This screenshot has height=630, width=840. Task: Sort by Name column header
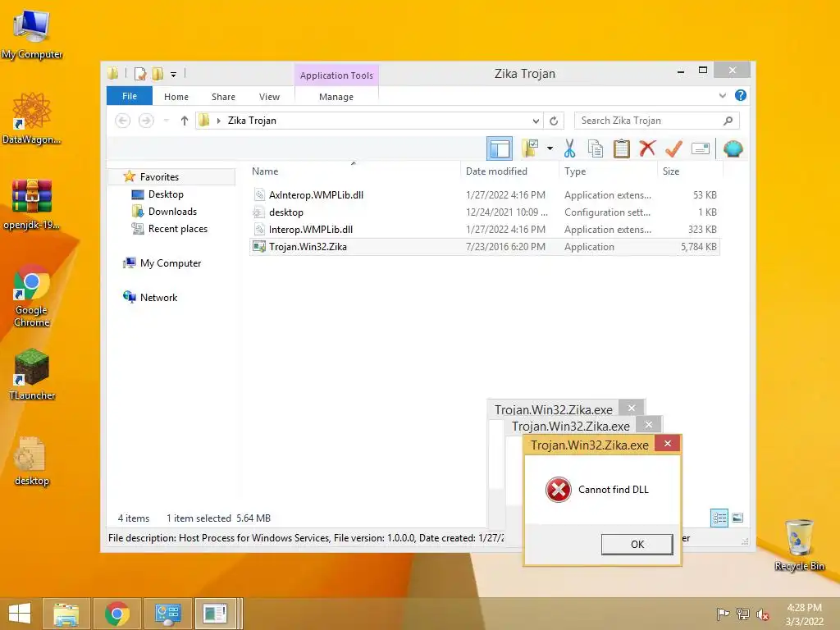(x=354, y=171)
